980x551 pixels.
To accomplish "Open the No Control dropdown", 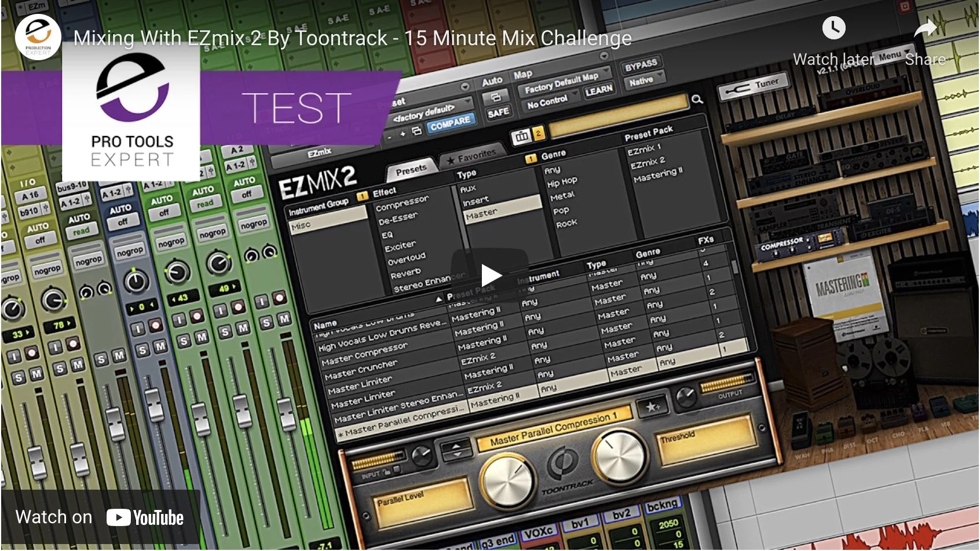I will click(550, 102).
